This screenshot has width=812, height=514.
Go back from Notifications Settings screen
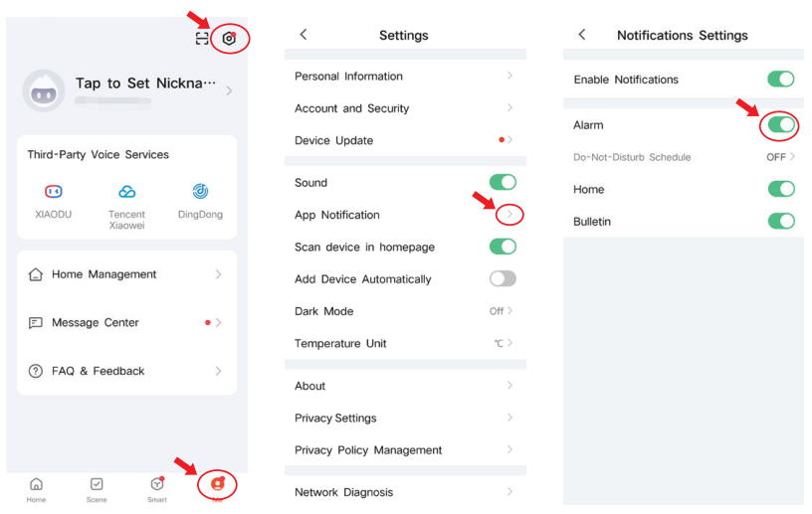coord(582,35)
